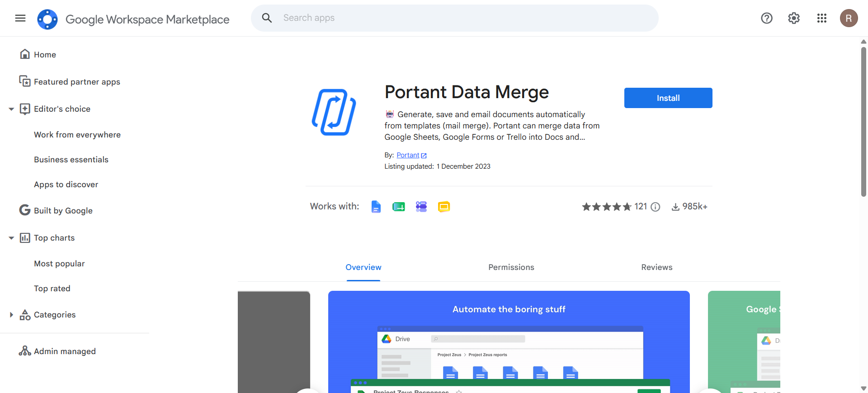Click the Top charts bar icon
The width and height of the screenshot is (868, 393).
[25, 238]
